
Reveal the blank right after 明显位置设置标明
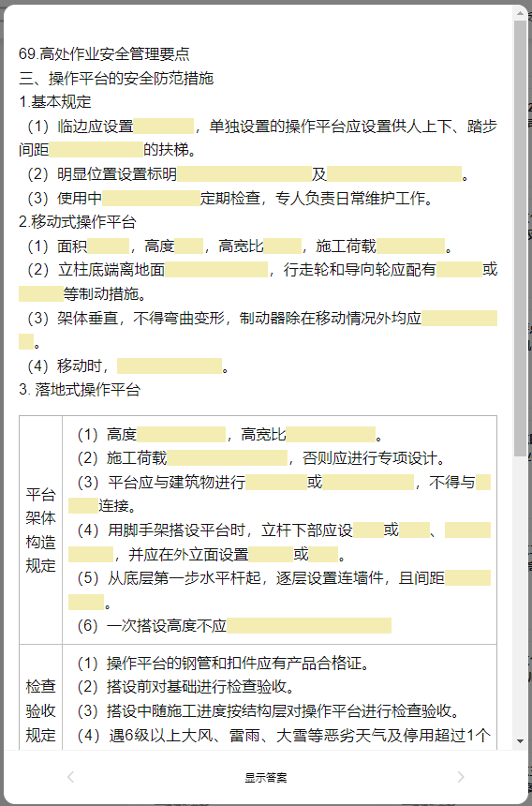[x=244, y=173]
